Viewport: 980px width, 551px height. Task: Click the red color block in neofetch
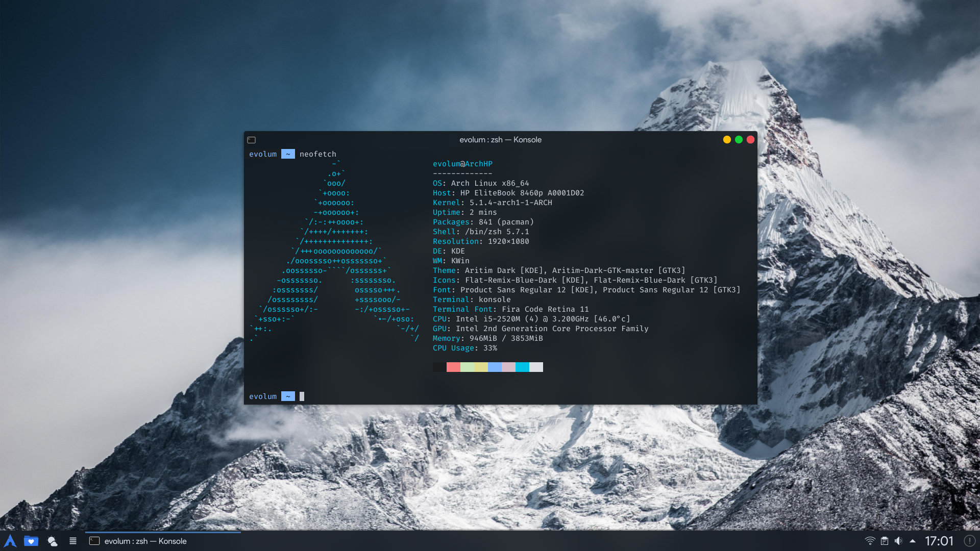tap(453, 367)
